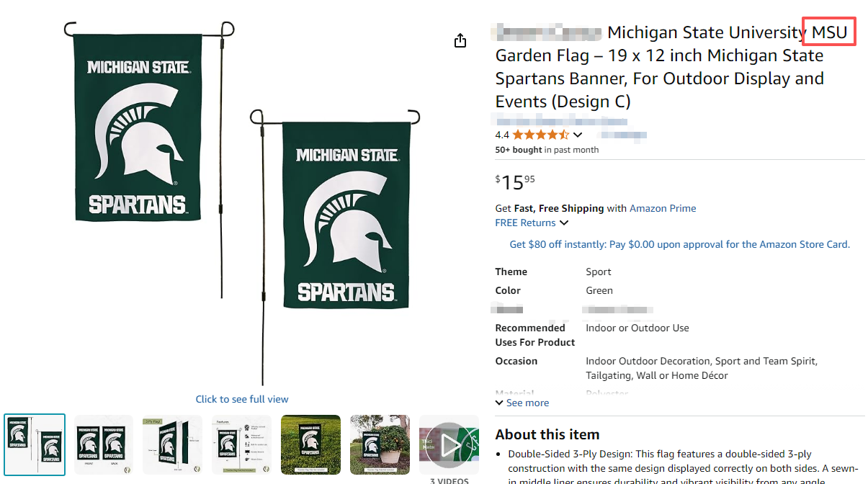Screen dimensions: 868x484
Task: Click the product title text
Action: click(659, 67)
